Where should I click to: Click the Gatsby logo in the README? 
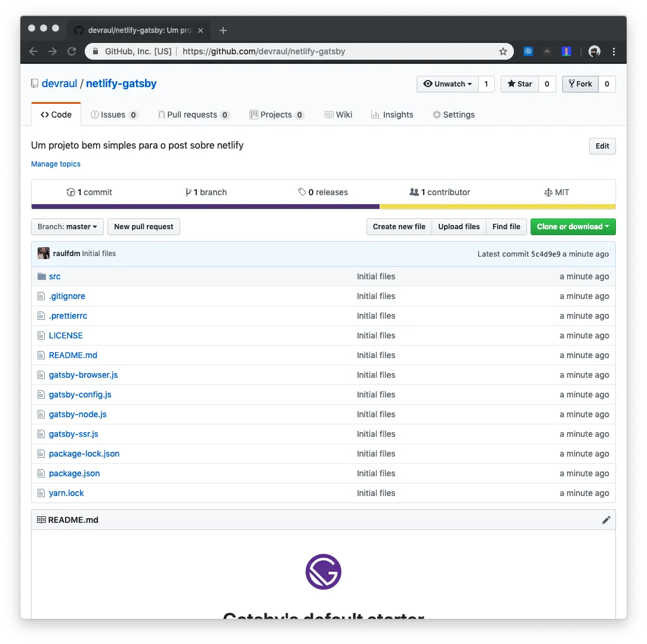click(x=323, y=572)
